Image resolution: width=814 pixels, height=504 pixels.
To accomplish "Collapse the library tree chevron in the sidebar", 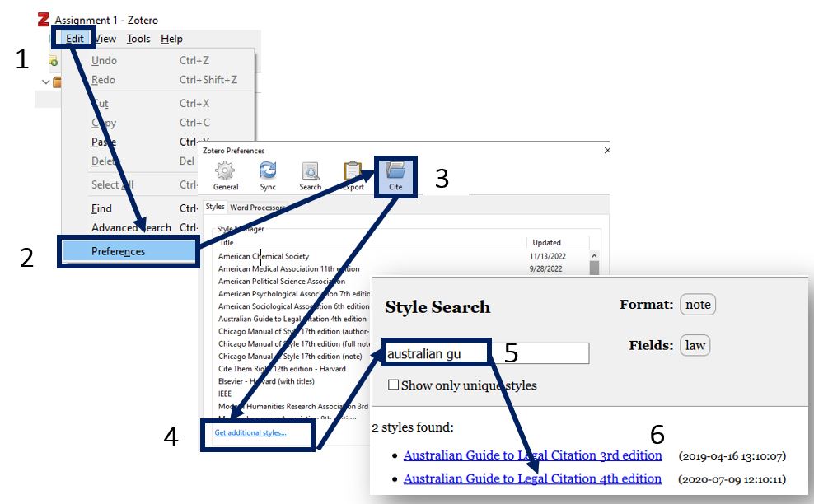I will coord(45,82).
